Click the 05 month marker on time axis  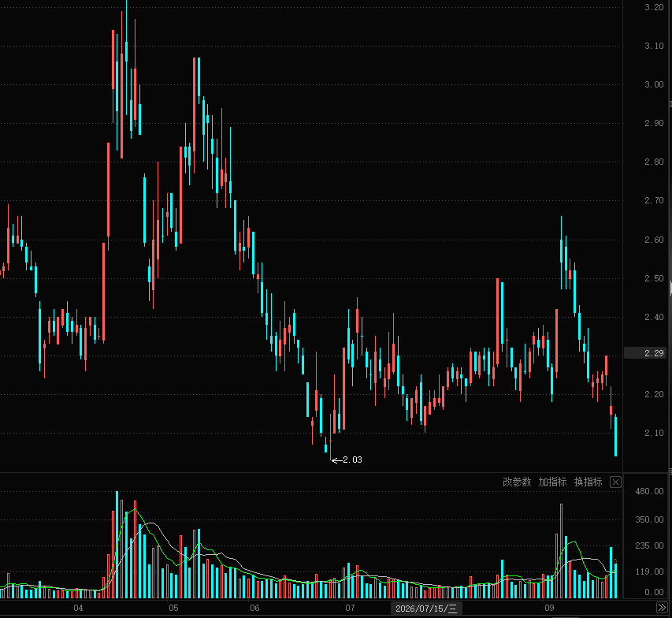(173, 608)
